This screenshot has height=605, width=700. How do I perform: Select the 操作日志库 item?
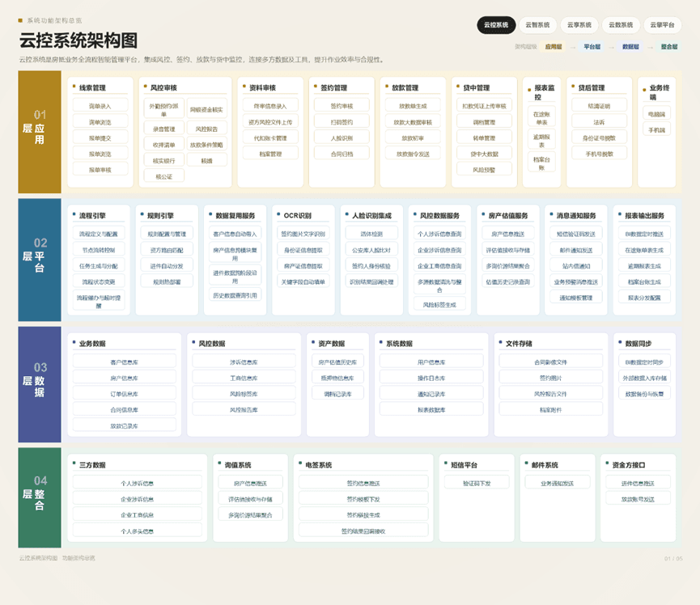pyautogui.click(x=431, y=378)
